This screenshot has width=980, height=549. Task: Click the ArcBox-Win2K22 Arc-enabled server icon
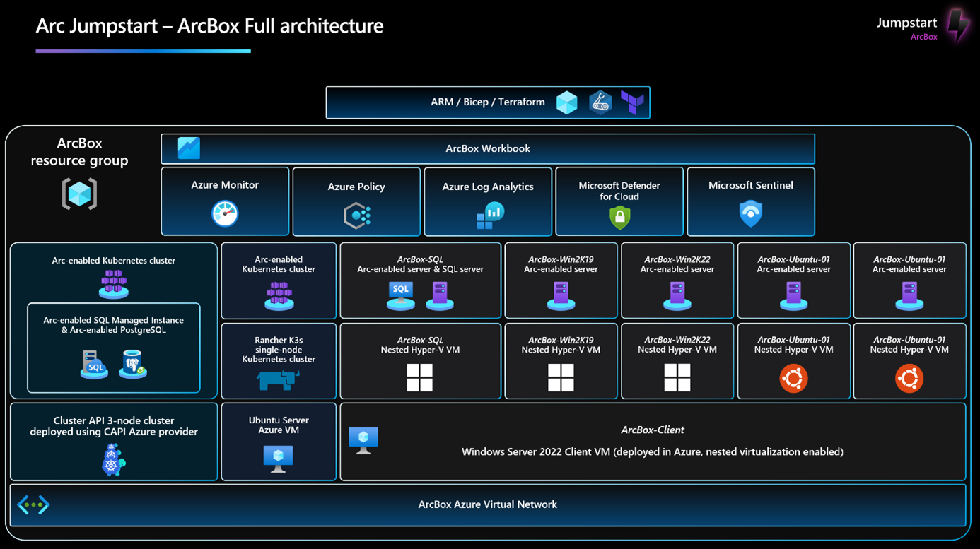click(677, 295)
